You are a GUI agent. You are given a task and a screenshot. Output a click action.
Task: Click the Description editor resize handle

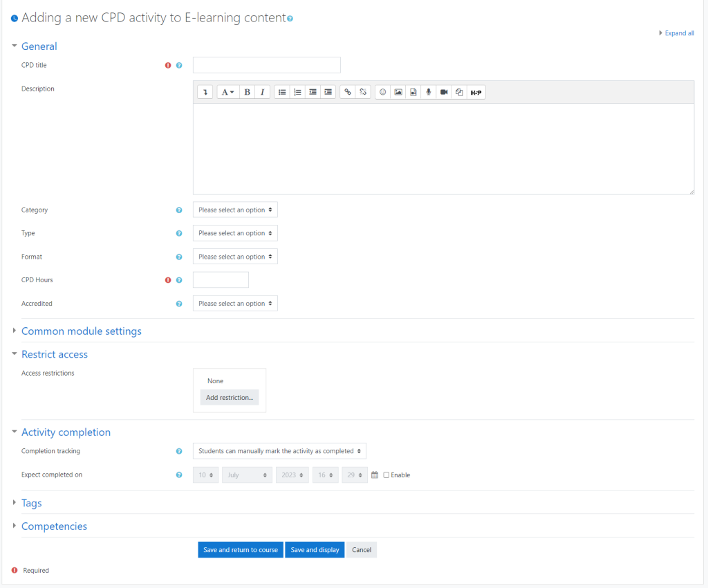point(691,192)
